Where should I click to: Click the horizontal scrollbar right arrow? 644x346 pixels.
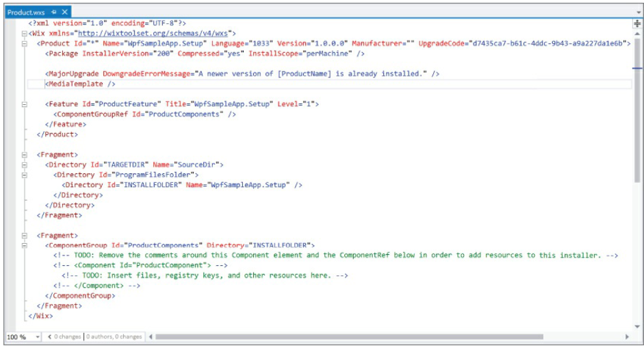626,337
